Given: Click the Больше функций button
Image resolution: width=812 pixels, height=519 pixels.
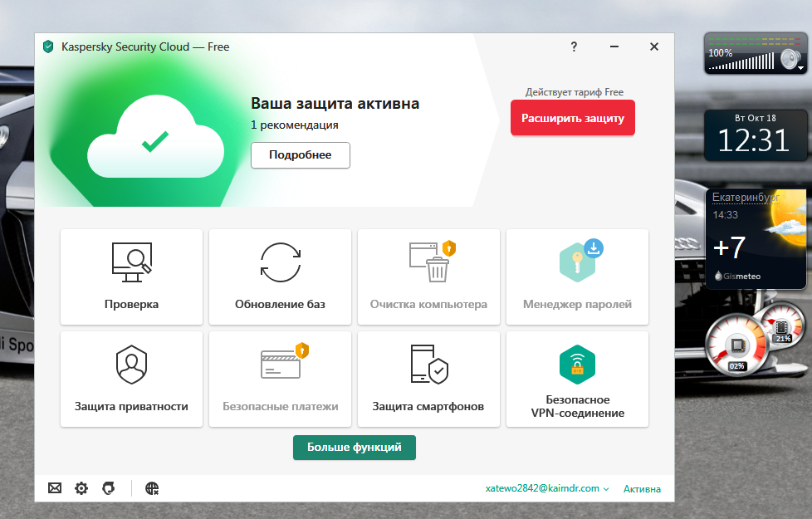Looking at the screenshot, I should [355, 447].
